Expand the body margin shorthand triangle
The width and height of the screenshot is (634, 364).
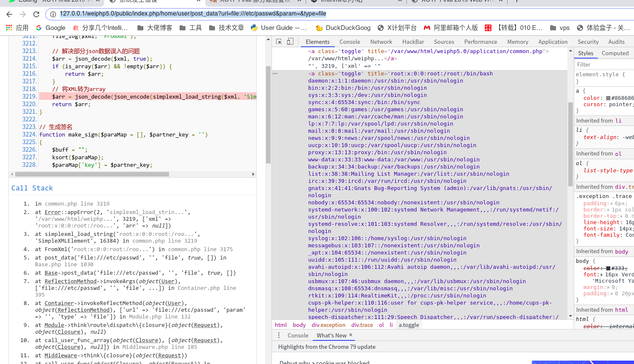pos(608,287)
